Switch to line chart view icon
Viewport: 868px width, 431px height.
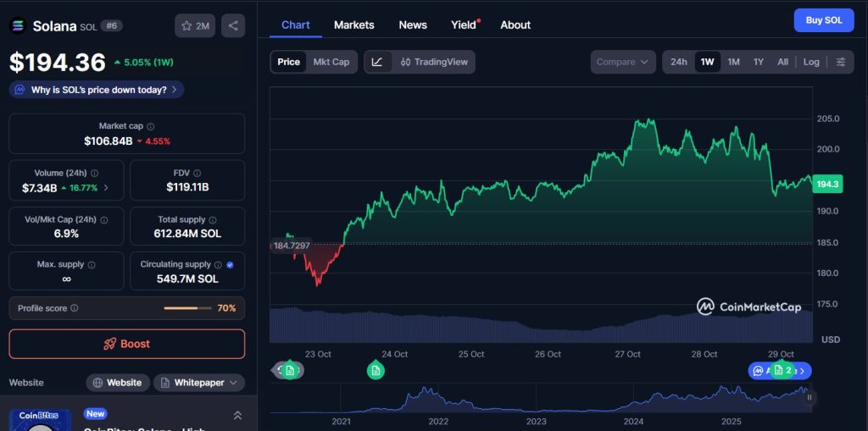pyautogui.click(x=377, y=62)
